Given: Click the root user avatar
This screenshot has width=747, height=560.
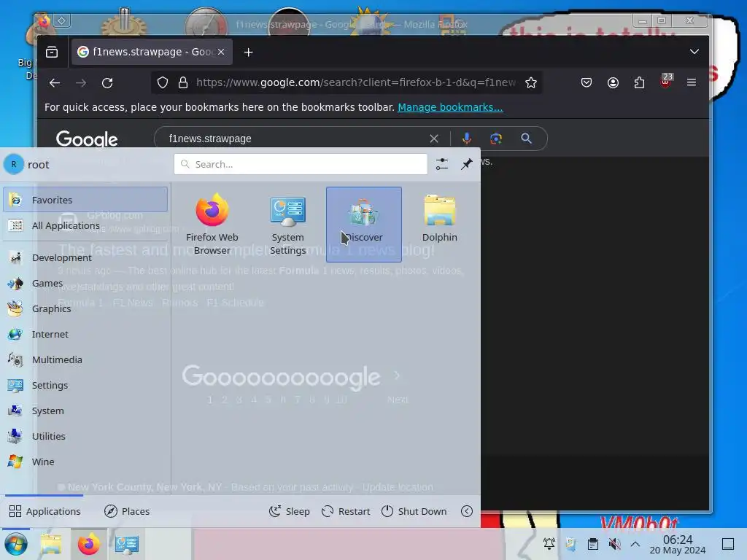Looking at the screenshot, I should [14, 164].
